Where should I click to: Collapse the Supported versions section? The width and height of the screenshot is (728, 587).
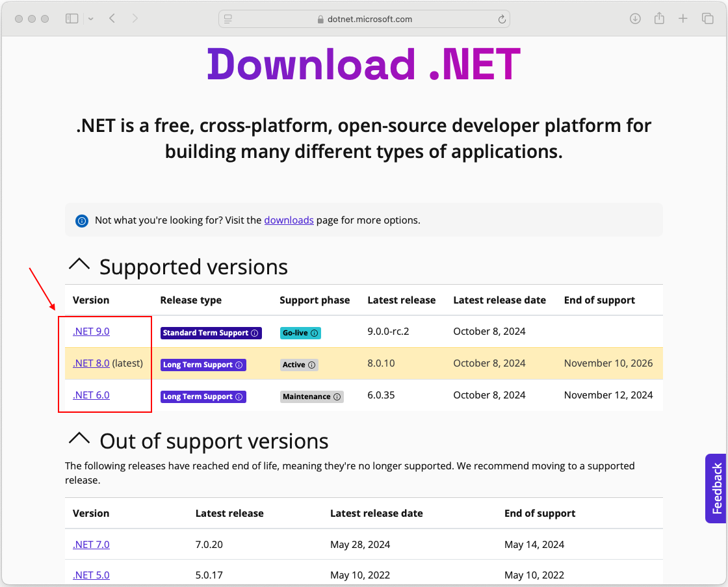point(79,265)
